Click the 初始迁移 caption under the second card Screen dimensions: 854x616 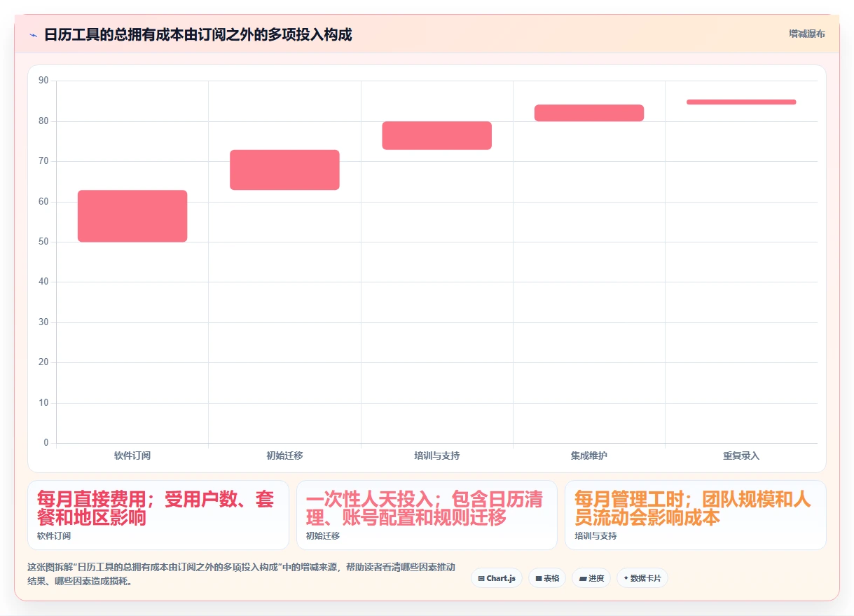(323, 536)
